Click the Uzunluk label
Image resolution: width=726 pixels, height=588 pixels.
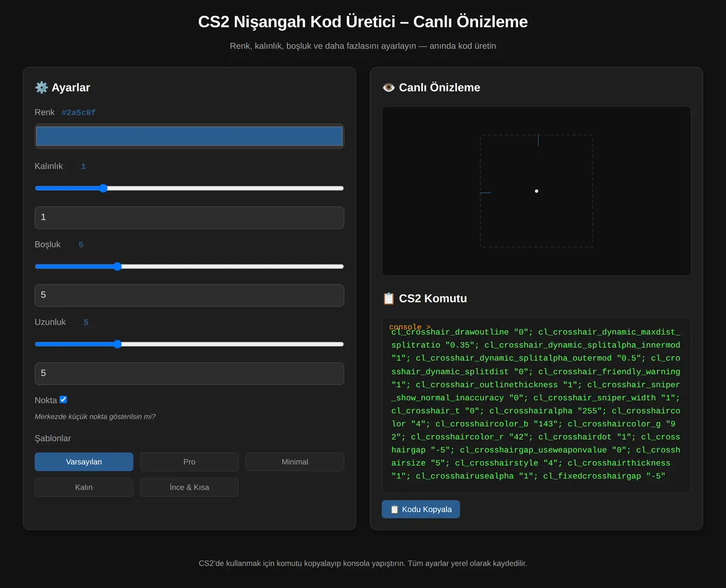coord(50,322)
